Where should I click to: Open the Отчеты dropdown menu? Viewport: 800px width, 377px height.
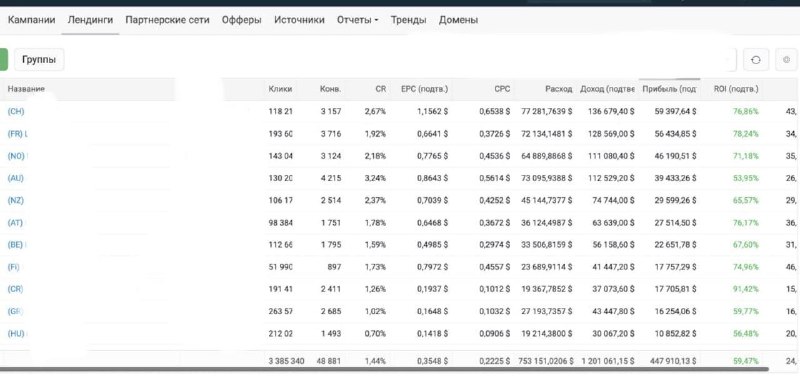coord(357,20)
